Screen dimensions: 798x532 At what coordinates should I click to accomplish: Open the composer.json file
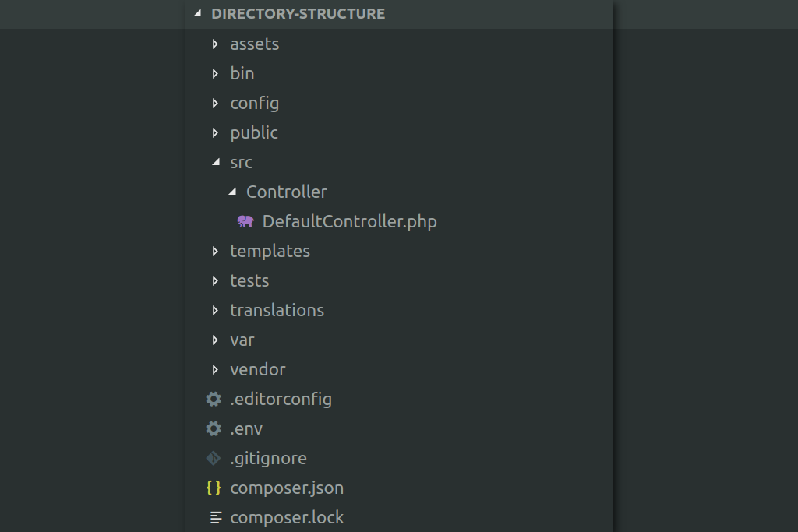(287, 488)
